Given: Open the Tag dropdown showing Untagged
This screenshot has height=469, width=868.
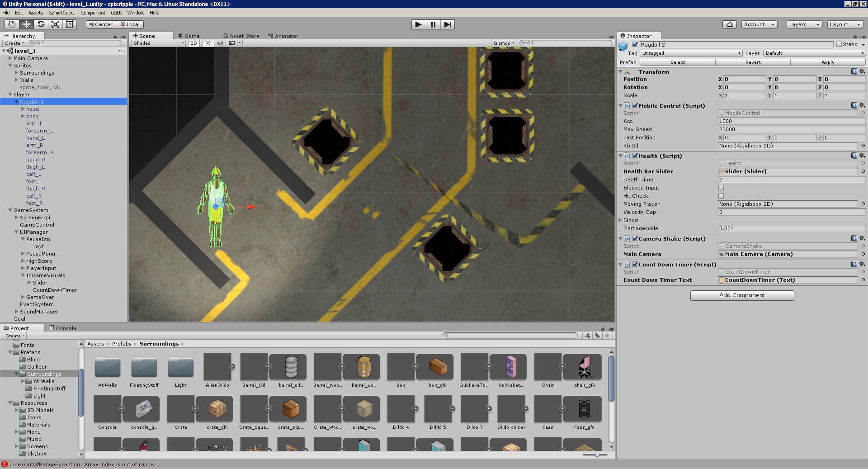Looking at the screenshot, I should pyautogui.click(x=691, y=53).
